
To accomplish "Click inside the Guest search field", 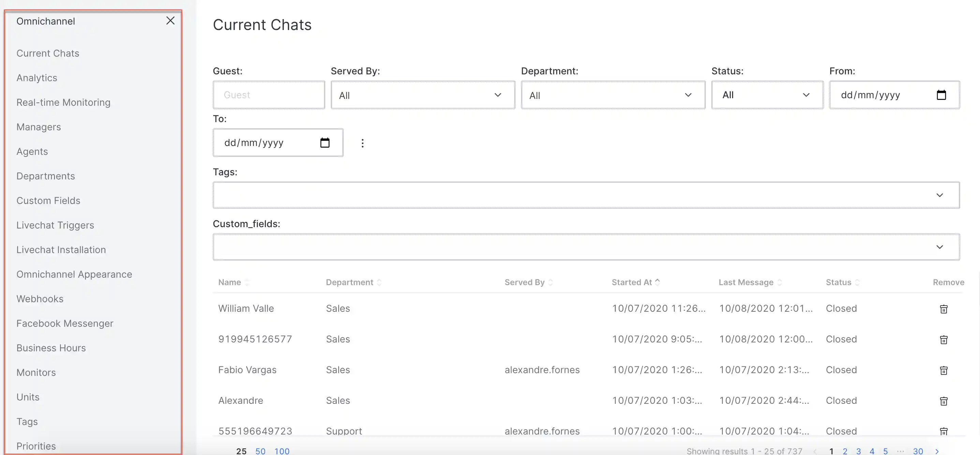I will [269, 95].
